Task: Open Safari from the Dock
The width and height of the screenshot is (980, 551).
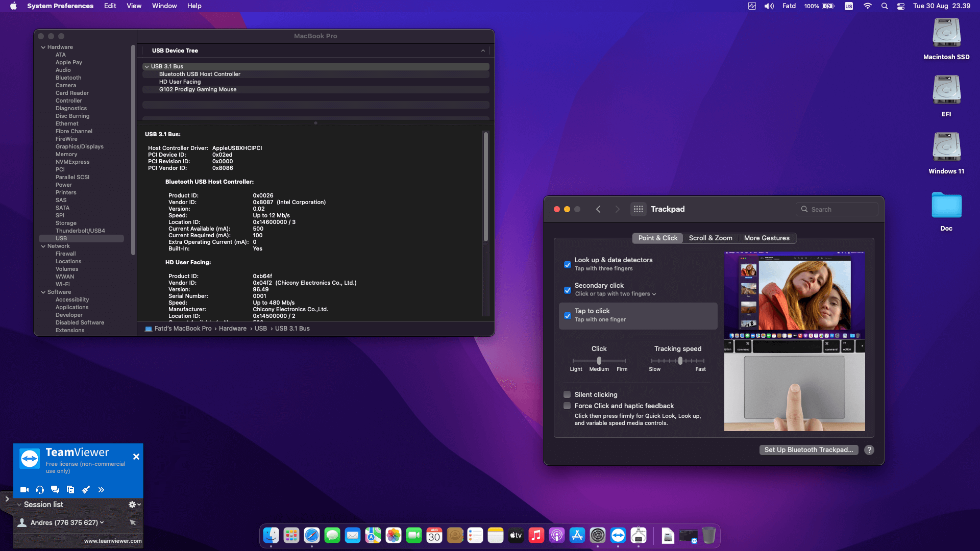Action: point(312,535)
